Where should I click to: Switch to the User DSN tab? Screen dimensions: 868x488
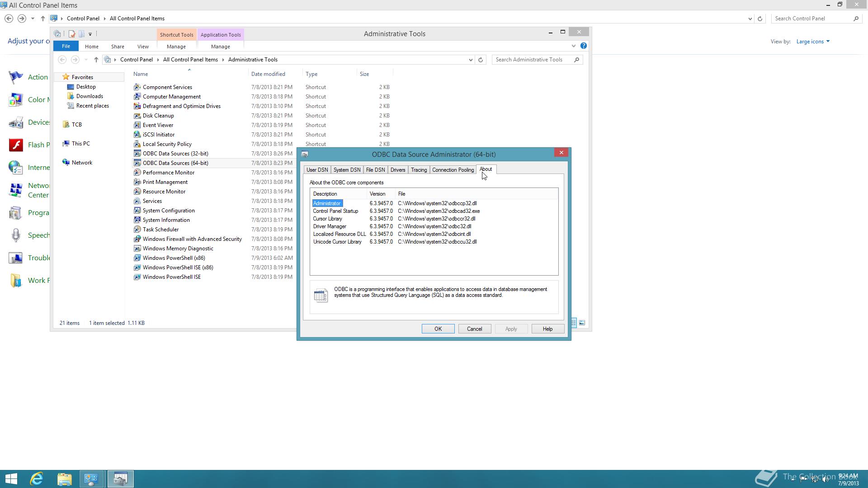[x=317, y=170]
